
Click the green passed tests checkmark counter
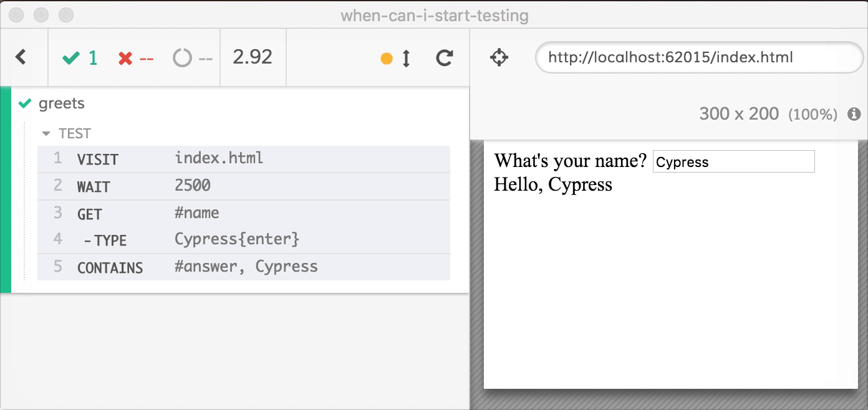80,59
